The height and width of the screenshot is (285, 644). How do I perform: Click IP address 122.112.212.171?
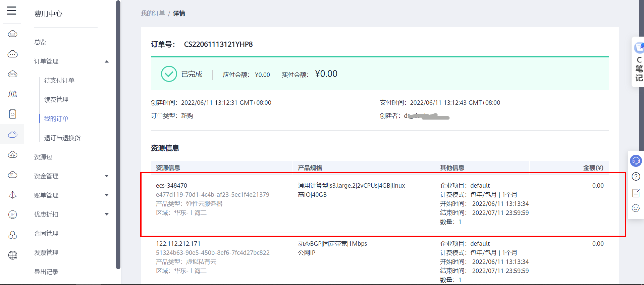tap(178, 244)
